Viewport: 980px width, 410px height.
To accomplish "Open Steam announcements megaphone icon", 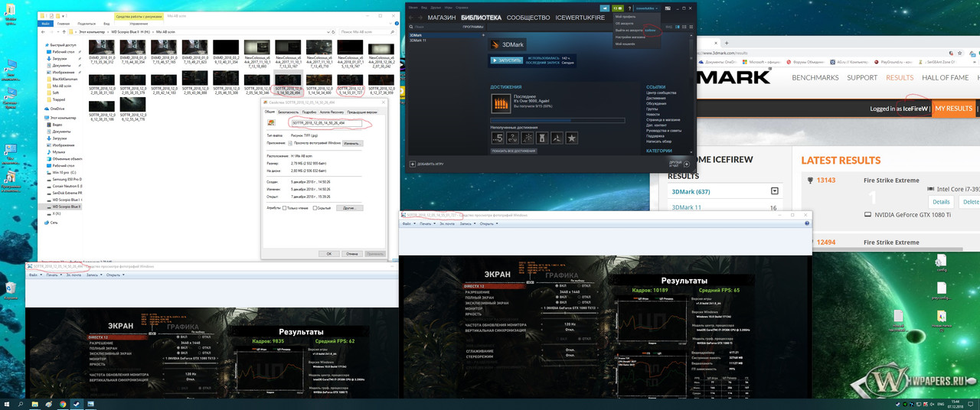I will coord(605,8).
